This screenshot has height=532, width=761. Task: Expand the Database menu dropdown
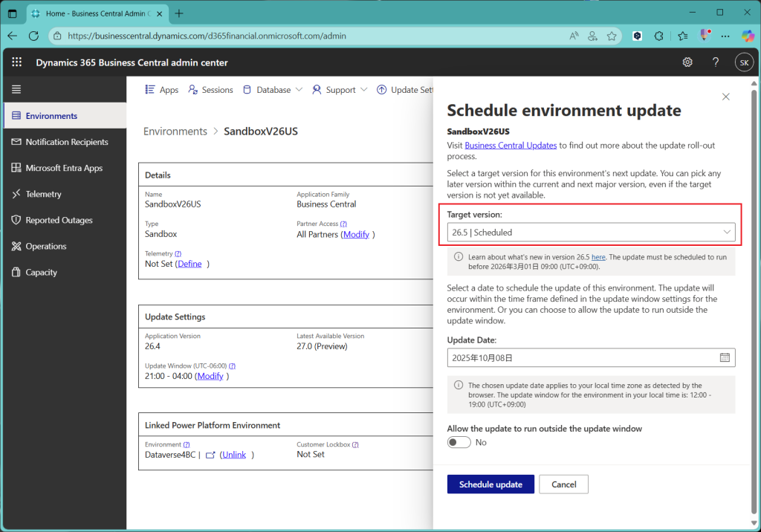pos(273,90)
